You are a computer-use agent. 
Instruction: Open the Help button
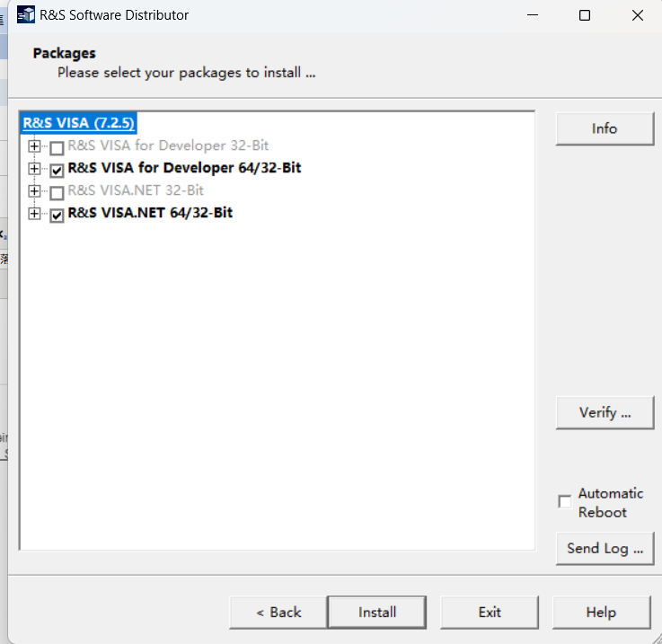tap(601, 613)
